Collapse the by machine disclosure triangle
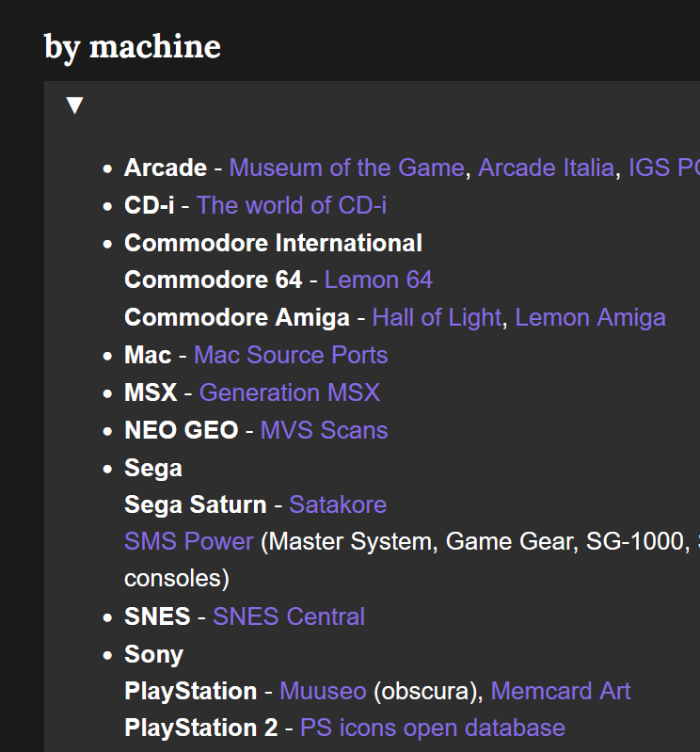700x752 pixels. coord(74,105)
